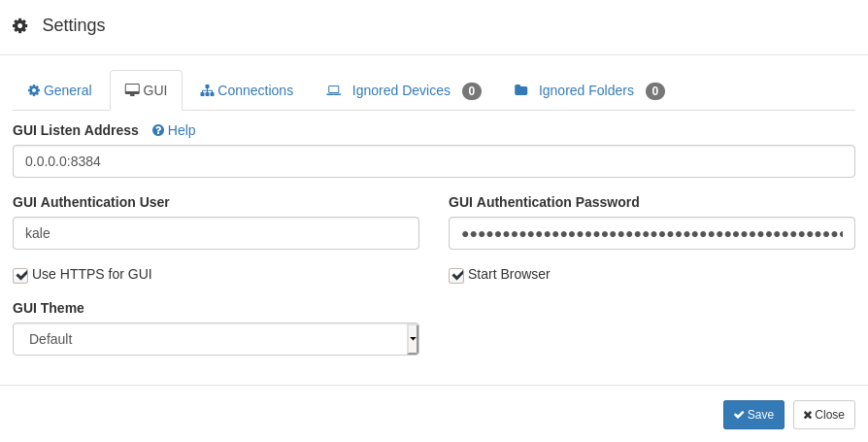The width and height of the screenshot is (868, 442).
Task: Click the Settings gear icon in header
Action: 19,26
